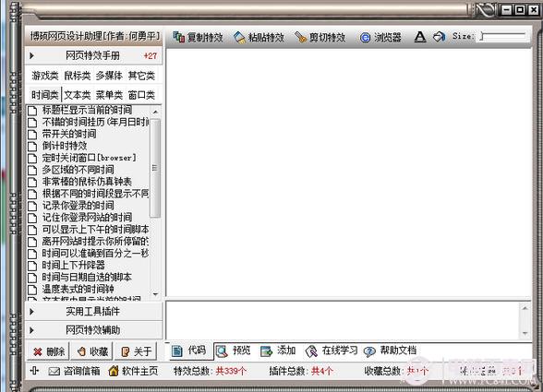Click the font letter A icon
The height and width of the screenshot is (392, 543).
click(420, 37)
